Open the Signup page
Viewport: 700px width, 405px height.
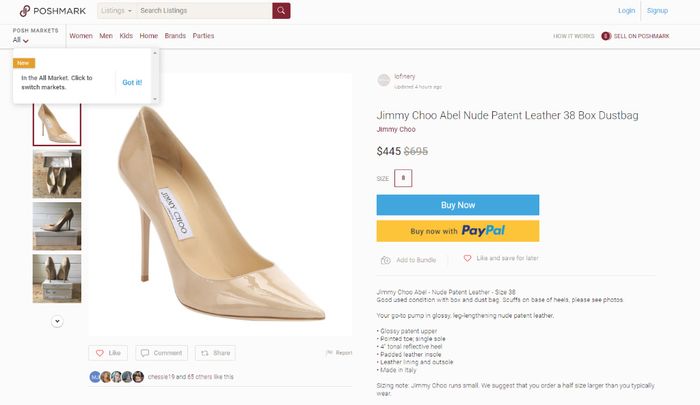coord(657,11)
